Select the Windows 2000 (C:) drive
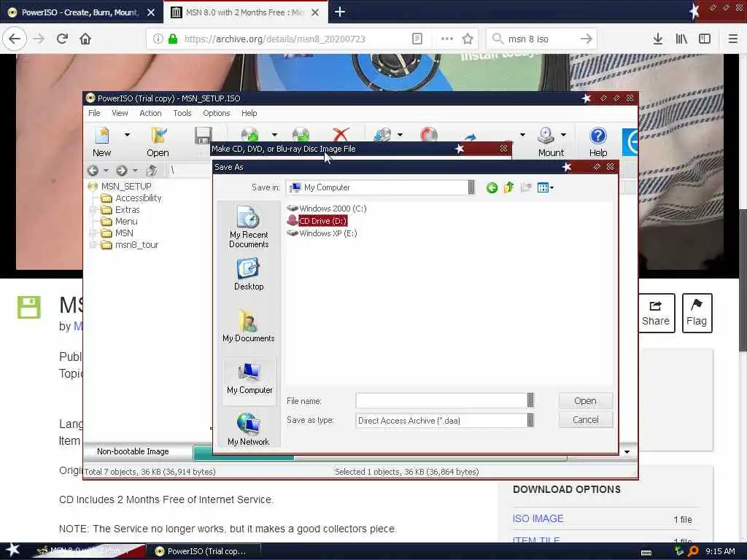 click(x=327, y=208)
